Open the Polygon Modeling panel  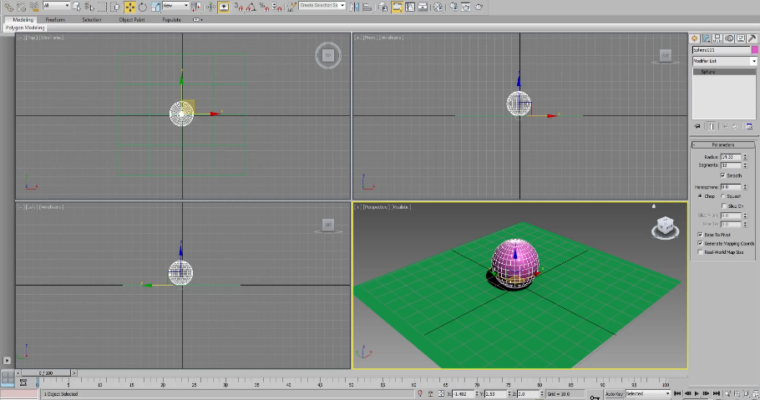click(x=25, y=28)
